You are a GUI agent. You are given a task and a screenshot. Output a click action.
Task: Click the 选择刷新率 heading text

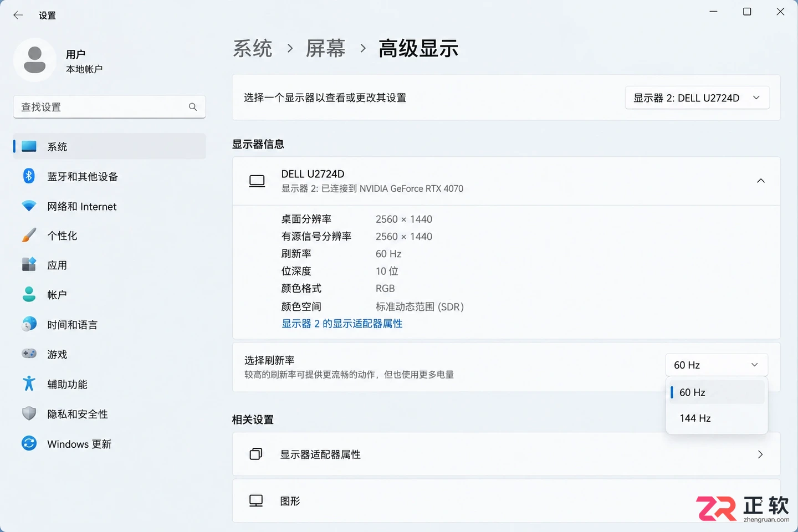click(x=269, y=360)
